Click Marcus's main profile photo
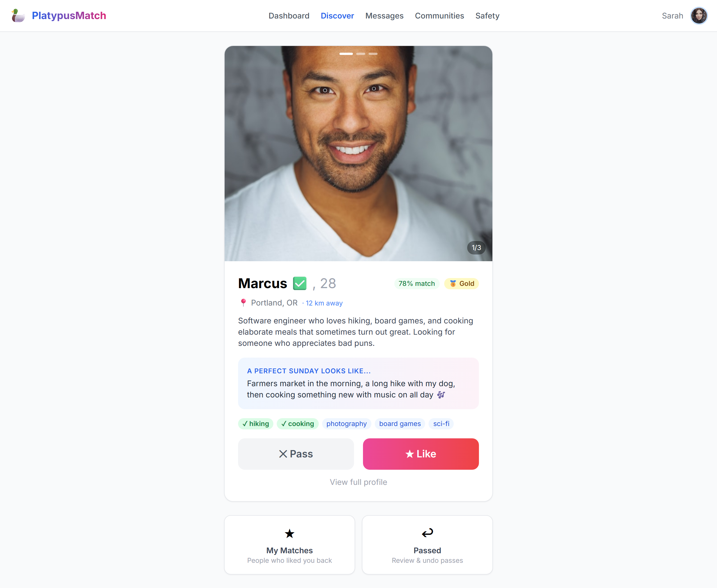Screen dimensions: 717x588 [x=358, y=153]
